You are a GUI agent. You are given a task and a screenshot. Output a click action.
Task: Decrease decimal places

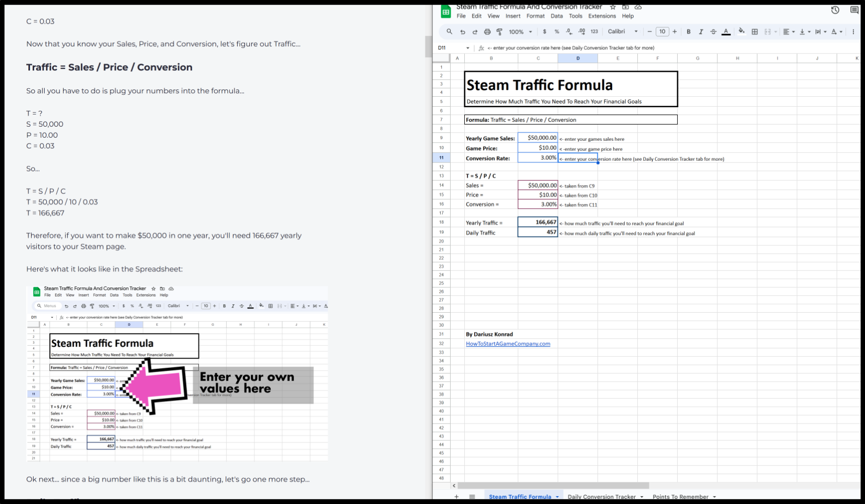[569, 32]
